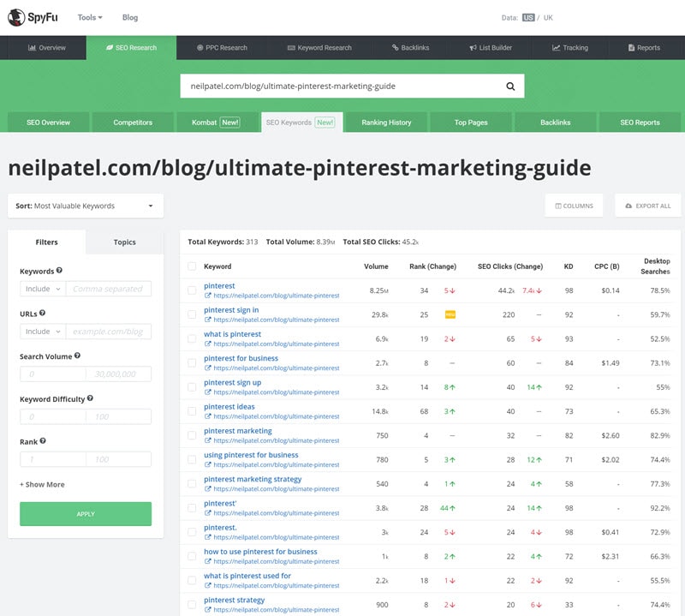Screen dimensions: 685x616
Task: Open external link icon for 'pinterest strategy'
Action: click(208, 610)
